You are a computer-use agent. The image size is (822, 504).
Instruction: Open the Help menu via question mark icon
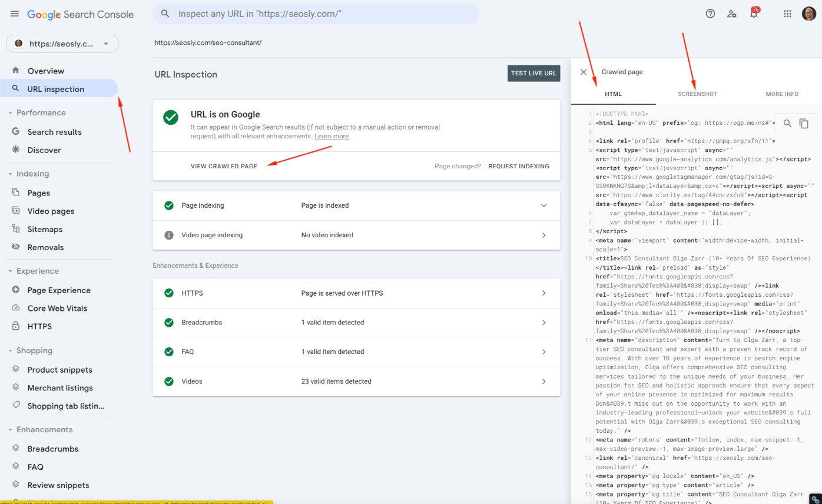[x=710, y=14]
